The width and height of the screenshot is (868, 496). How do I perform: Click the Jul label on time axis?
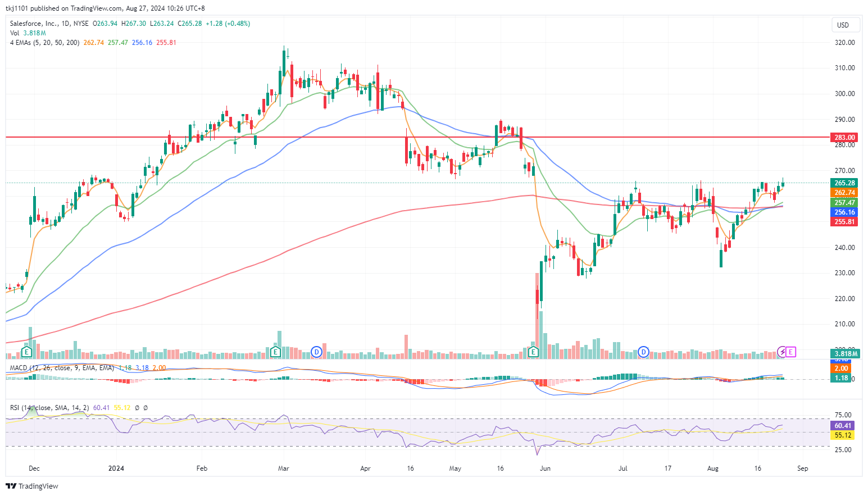[622, 468]
